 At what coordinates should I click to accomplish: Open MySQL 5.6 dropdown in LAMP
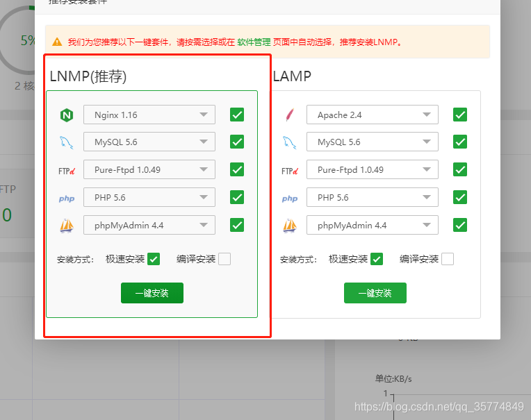[373, 142]
